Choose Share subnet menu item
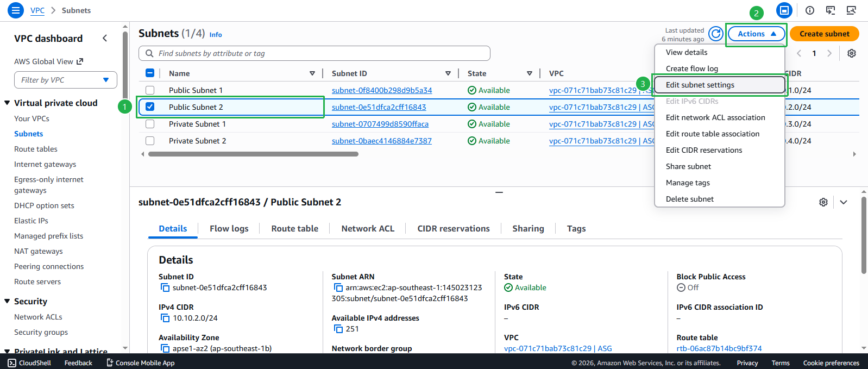This screenshot has width=868, height=369. (720, 166)
